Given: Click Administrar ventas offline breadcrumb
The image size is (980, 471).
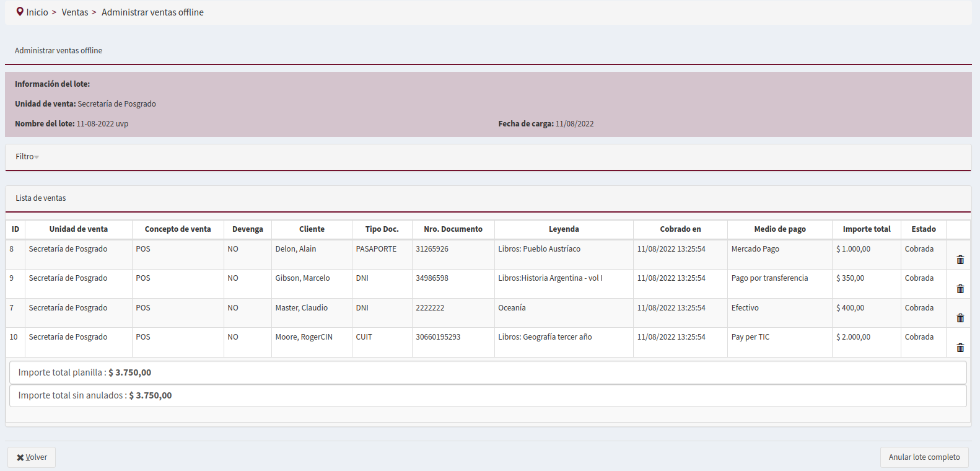Looking at the screenshot, I should point(152,12).
